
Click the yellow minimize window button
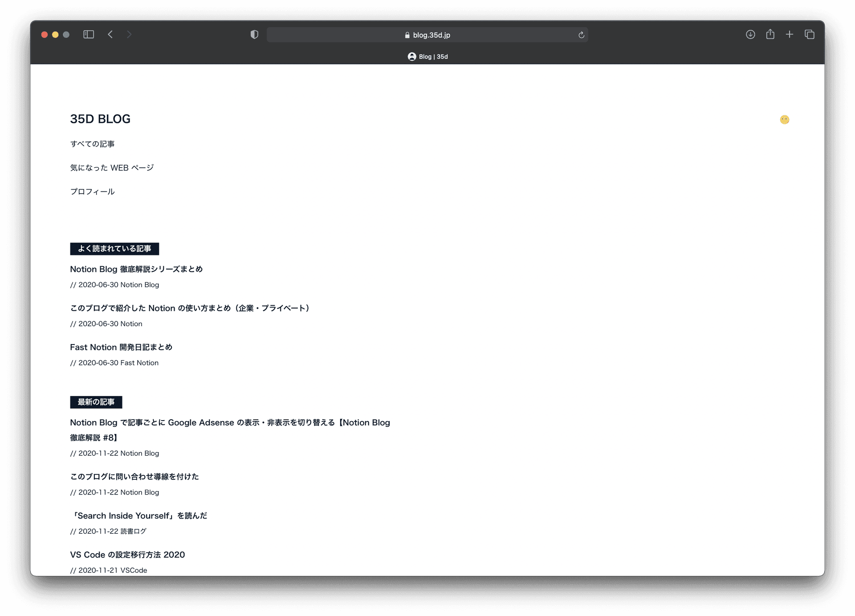tap(55, 35)
